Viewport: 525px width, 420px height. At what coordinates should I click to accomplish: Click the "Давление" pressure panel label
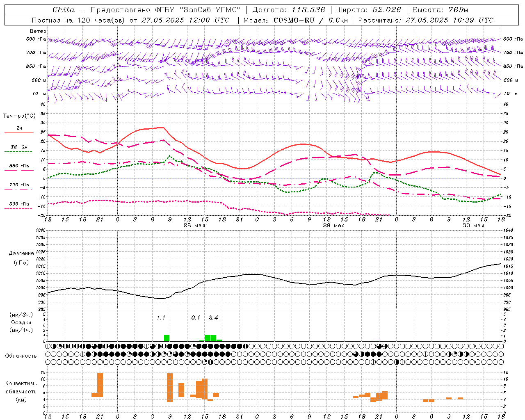[x=21, y=253]
